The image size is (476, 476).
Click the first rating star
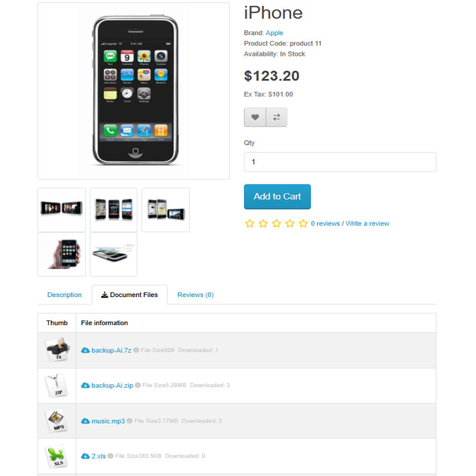click(249, 223)
